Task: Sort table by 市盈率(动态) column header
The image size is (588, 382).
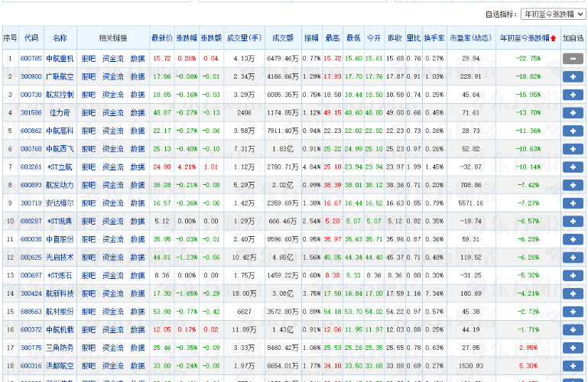Action: click(x=470, y=38)
